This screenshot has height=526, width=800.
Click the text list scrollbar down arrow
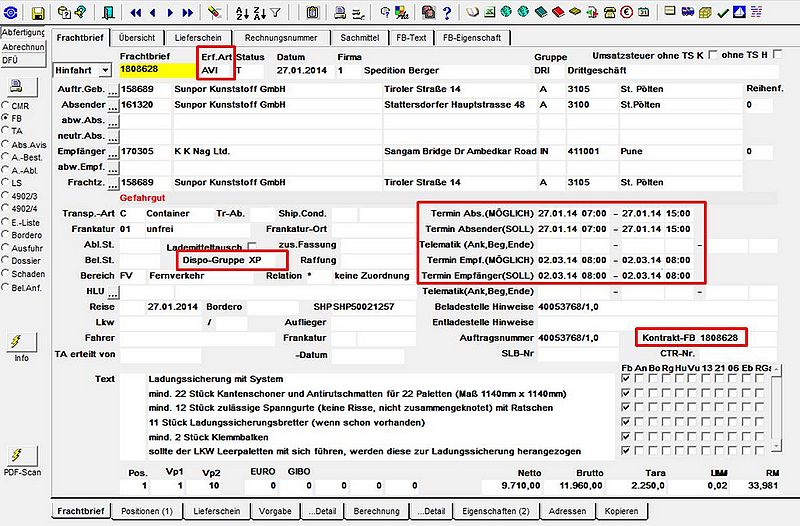(777, 447)
